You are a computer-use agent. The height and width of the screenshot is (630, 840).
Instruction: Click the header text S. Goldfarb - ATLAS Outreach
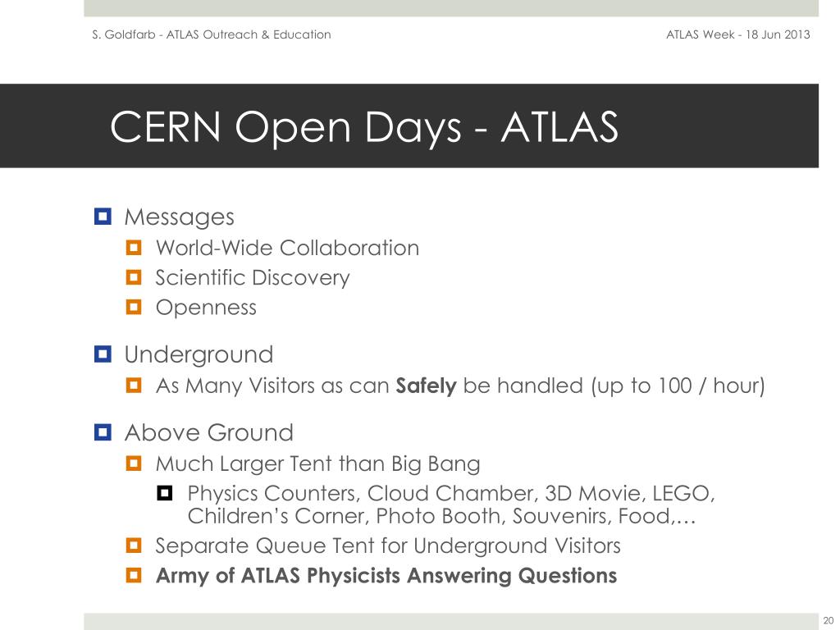(211, 34)
